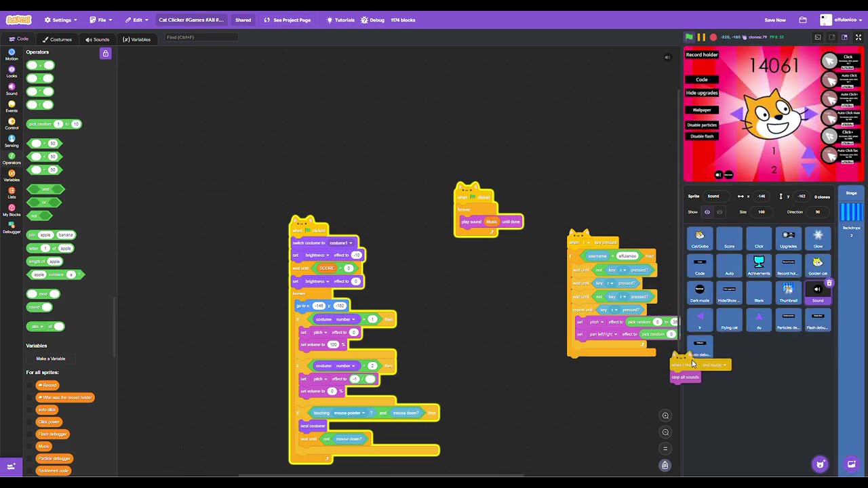Open the Edit dropdown menu
This screenshot has width=868, height=488.
(x=137, y=20)
